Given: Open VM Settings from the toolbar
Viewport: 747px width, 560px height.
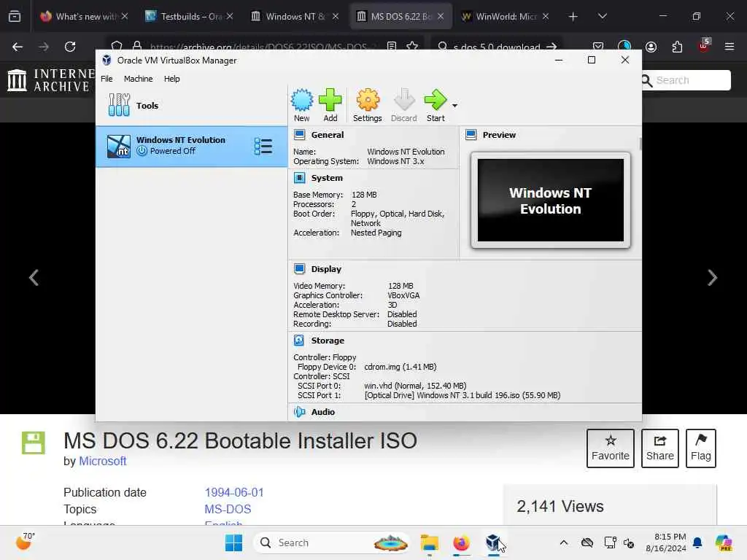Looking at the screenshot, I should (x=368, y=105).
